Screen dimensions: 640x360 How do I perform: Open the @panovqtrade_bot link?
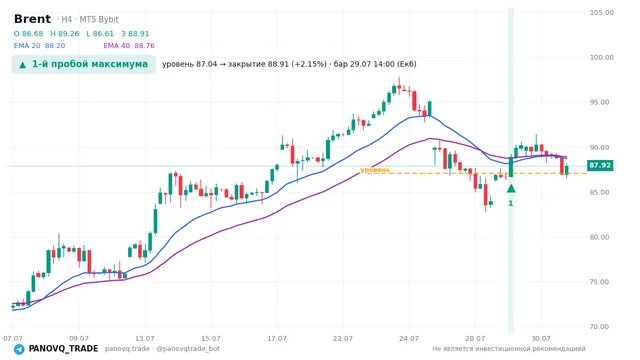pyautogui.click(x=188, y=349)
